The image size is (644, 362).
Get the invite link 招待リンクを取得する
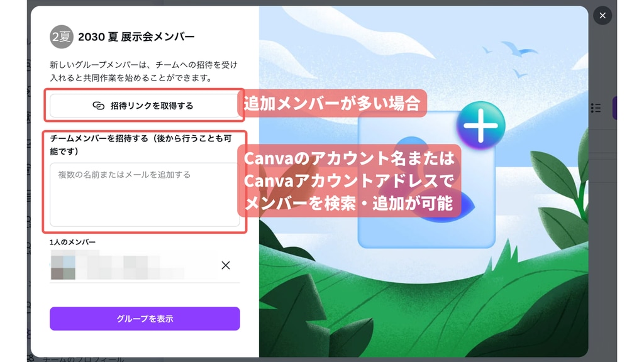click(x=145, y=106)
